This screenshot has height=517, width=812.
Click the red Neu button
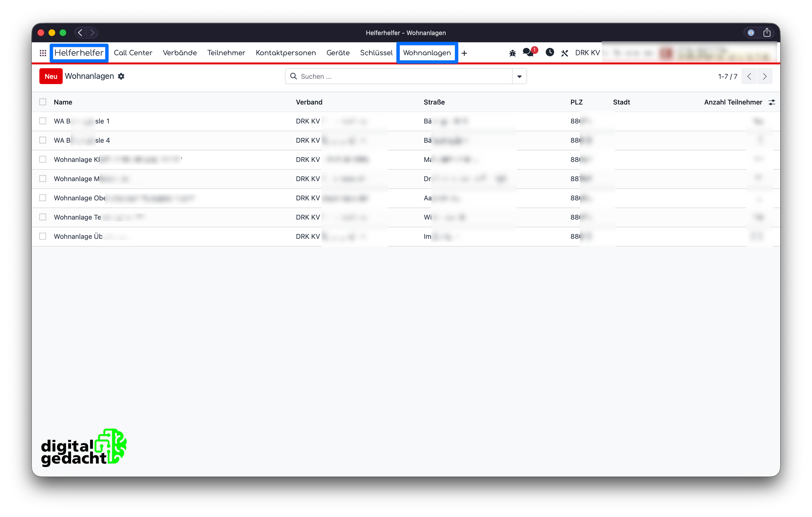click(51, 76)
